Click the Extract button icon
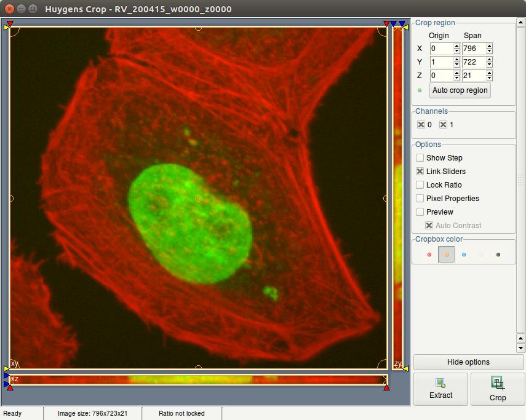Screen dimensions: 526x420 tap(440, 384)
